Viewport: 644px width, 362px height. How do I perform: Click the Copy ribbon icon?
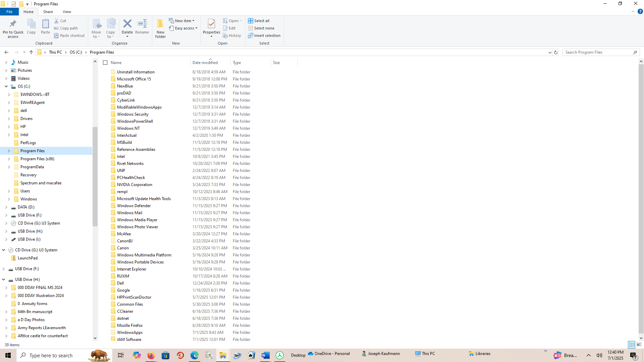(31, 24)
